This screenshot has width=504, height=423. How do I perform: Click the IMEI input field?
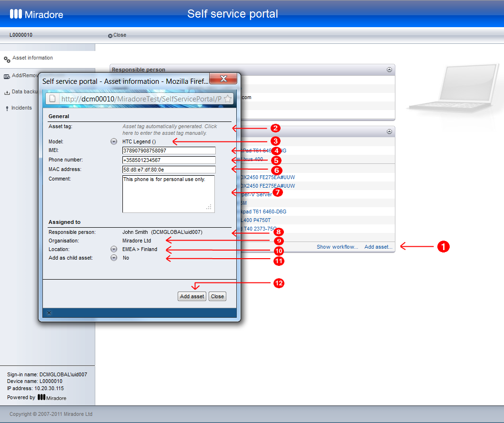coord(169,151)
